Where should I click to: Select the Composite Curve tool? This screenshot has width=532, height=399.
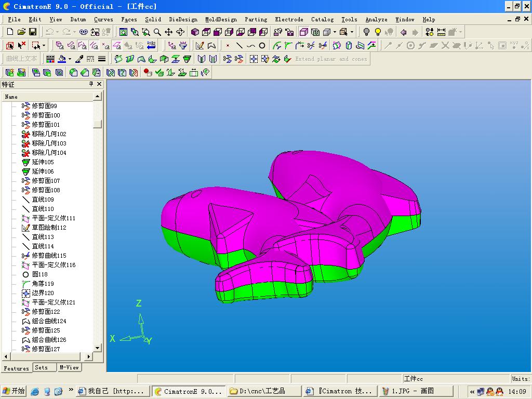tap(212, 45)
